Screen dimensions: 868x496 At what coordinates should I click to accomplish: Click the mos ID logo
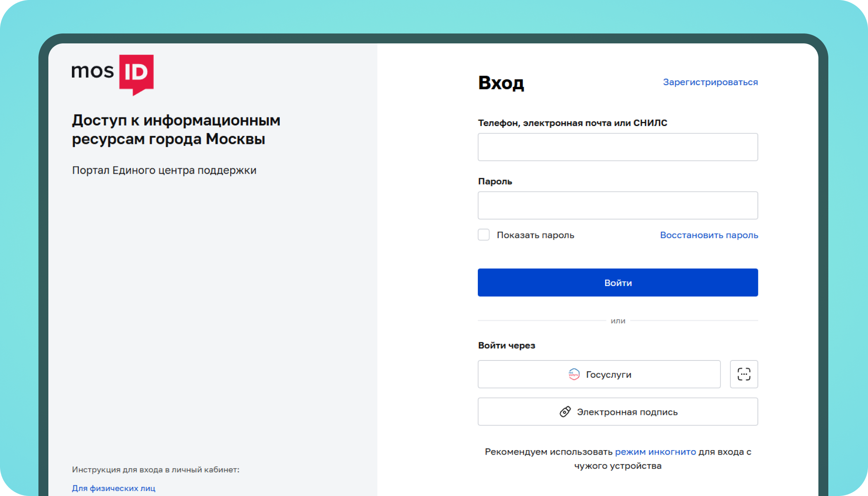click(x=112, y=74)
